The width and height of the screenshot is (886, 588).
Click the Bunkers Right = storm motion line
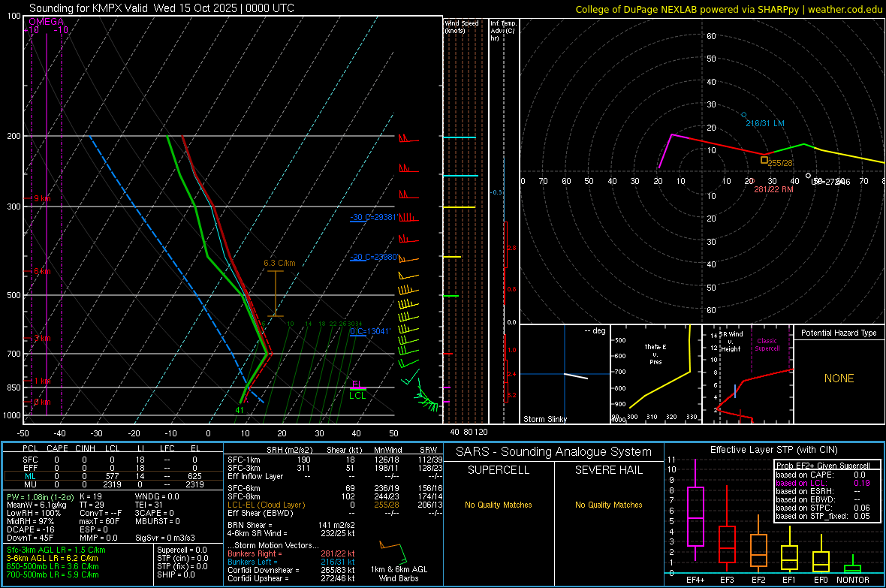(x=291, y=553)
